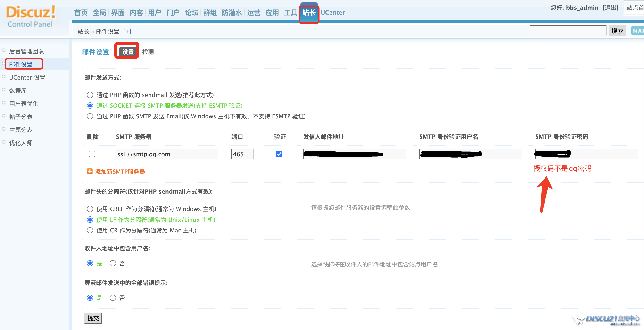The width and height of the screenshot is (644, 330).
Task: Click the orange plus add SMTP icon
Action: point(90,172)
